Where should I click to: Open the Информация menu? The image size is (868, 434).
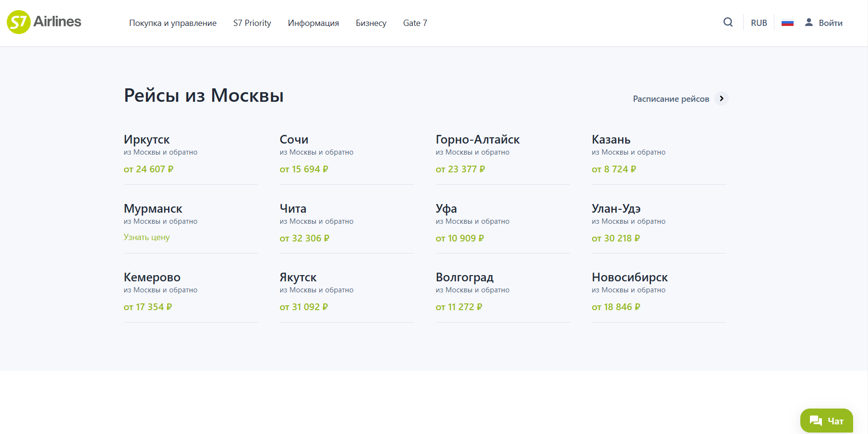point(313,23)
